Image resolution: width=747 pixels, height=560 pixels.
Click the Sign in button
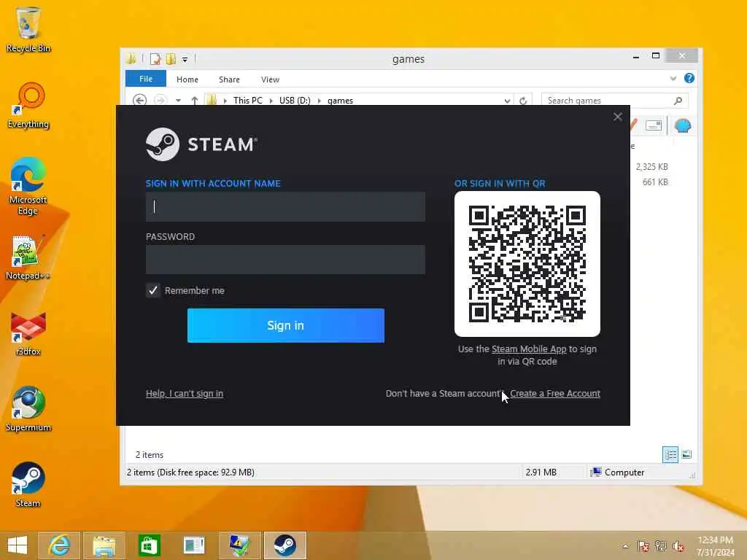point(285,325)
